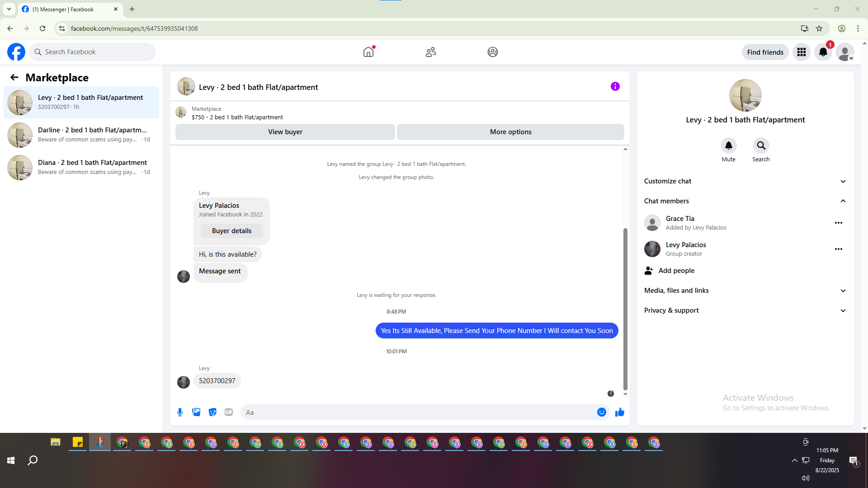Open the Friends tab in the top navigation
Screen dimensions: 868x488
431,52
